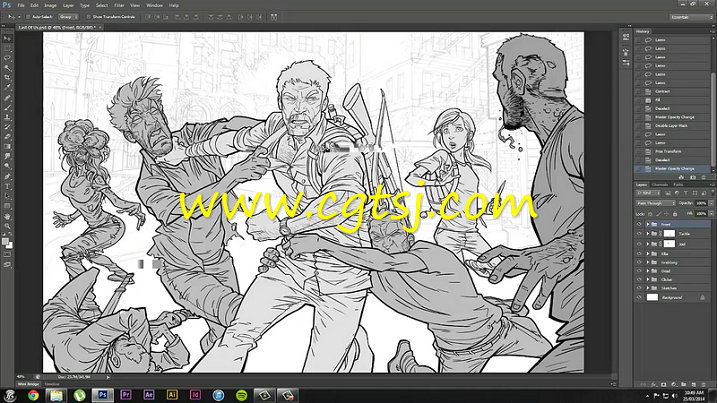This screenshot has height=403, width=717.
Task: Toggle the Show Transform Controls checkbox
Action: tap(89, 17)
